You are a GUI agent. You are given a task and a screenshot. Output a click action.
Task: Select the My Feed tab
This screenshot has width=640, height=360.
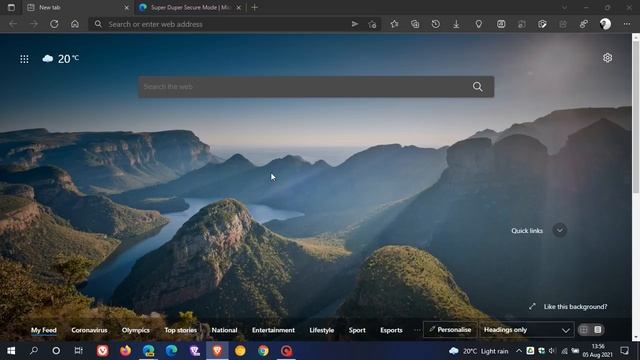[44, 330]
